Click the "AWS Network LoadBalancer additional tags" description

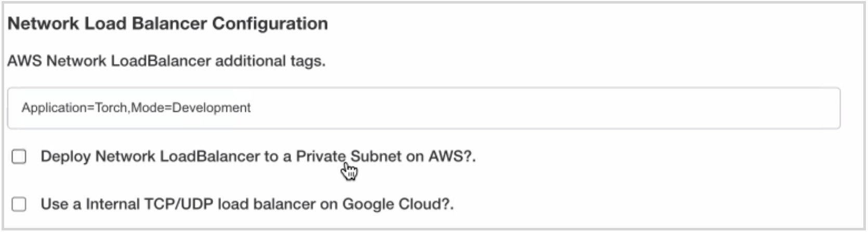166,61
